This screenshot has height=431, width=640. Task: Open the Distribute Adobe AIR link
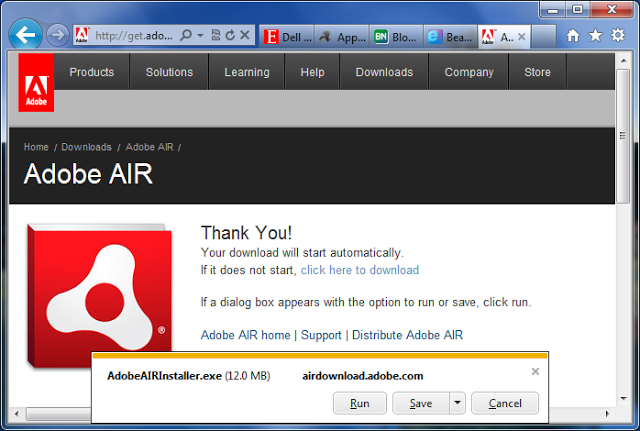click(x=407, y=335)
